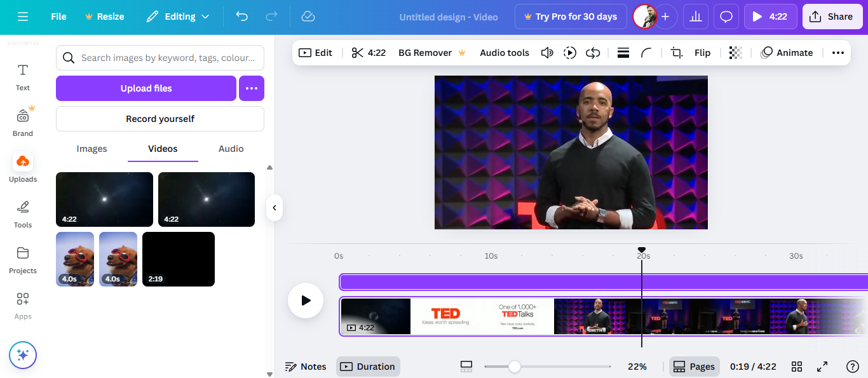Select the first 4.0s dog video thumbnail
868x378 pixels.
pos(75,259)
